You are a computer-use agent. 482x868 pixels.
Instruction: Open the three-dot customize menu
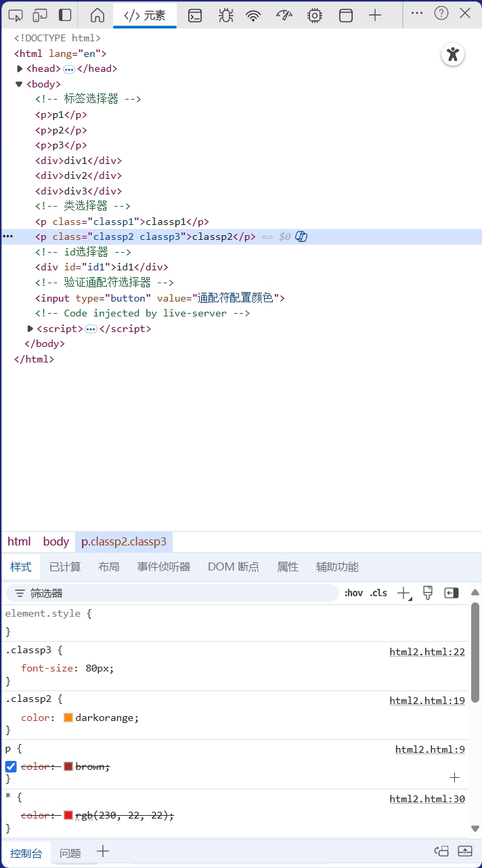click(x=417, y=13)
